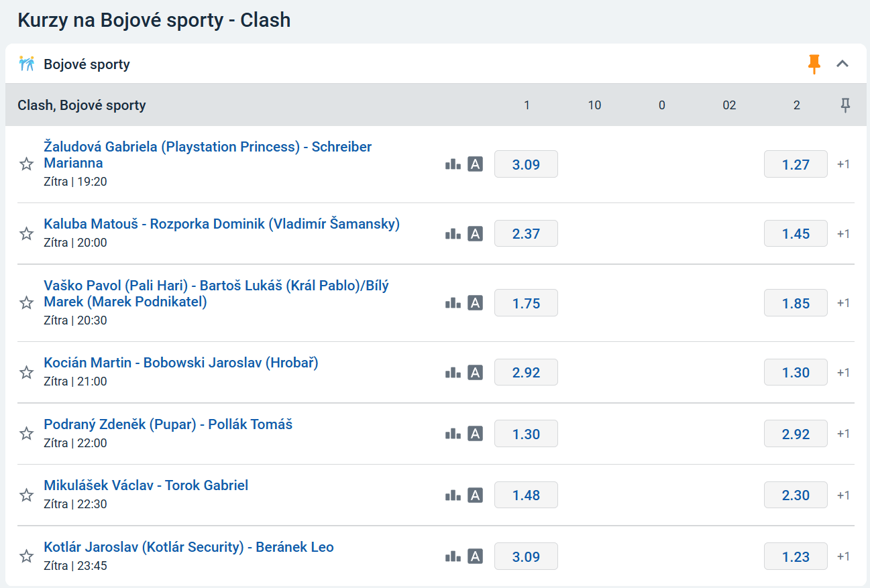Image resolution: width=870 pixels, height=588 pixels.
Task: Pick odds 2.30 for Torok Gabriel
Action: tap(796, 495)
